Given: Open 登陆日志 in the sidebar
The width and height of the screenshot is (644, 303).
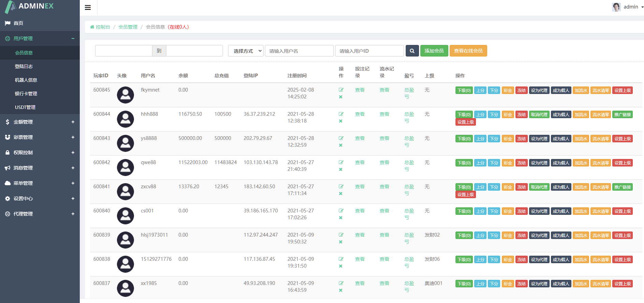Looking at the screenshot, I should pyautogui.click(x=24, y=66).
